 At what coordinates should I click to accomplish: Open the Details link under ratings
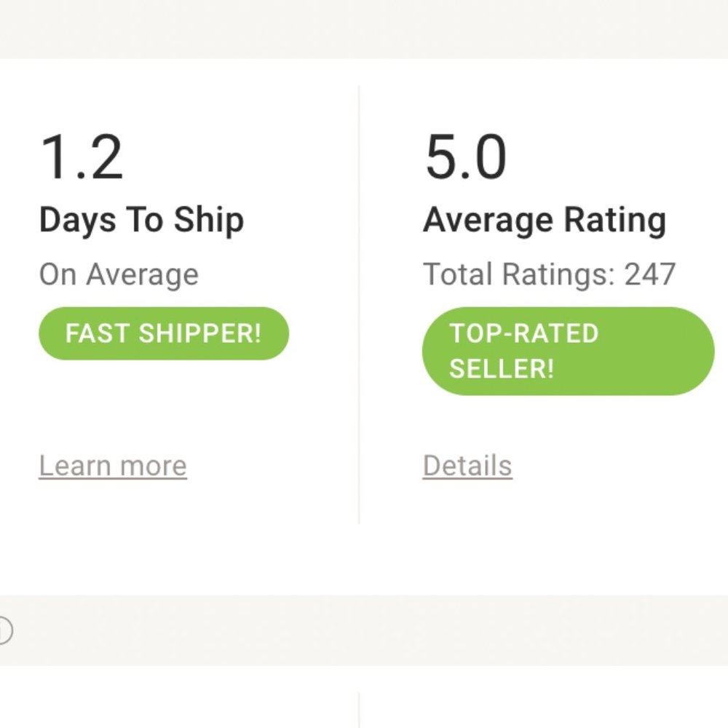click(467, 466)
